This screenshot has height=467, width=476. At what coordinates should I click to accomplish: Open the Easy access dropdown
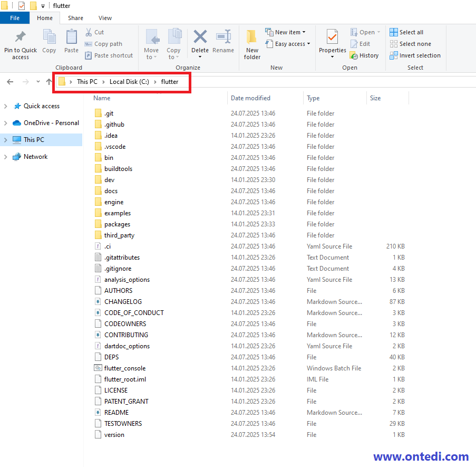288,44
